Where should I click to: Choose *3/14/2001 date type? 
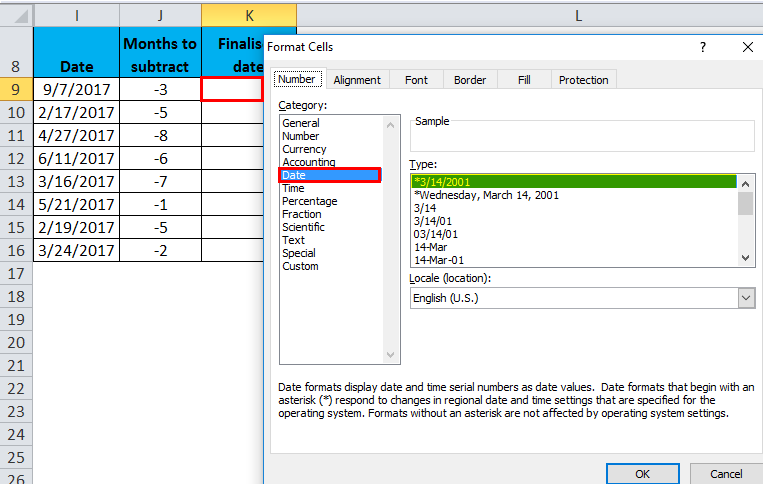(x=574, y=182)
